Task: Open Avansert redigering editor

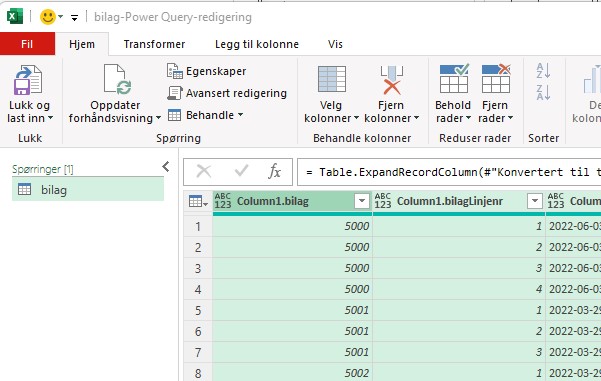Action: (x=227, y=93)
